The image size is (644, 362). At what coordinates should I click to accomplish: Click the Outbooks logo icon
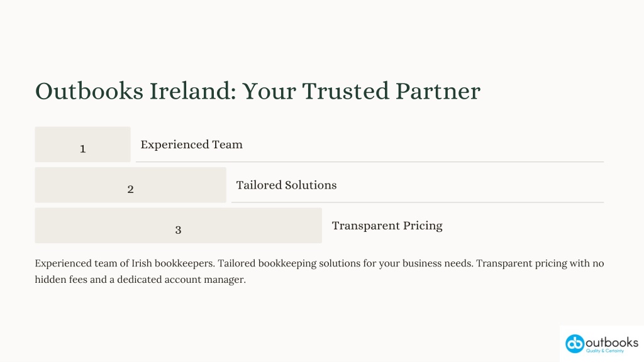coord(575,344)
